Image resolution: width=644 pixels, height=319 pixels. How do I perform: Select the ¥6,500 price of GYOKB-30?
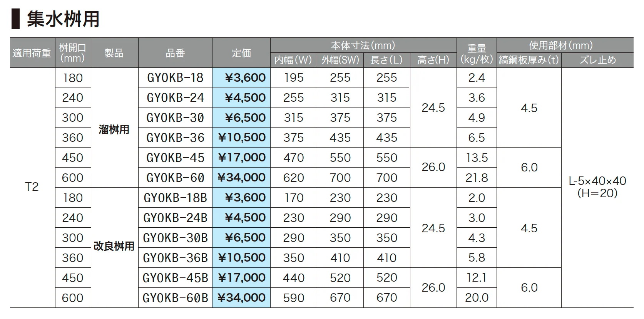(x=245, y=118)
